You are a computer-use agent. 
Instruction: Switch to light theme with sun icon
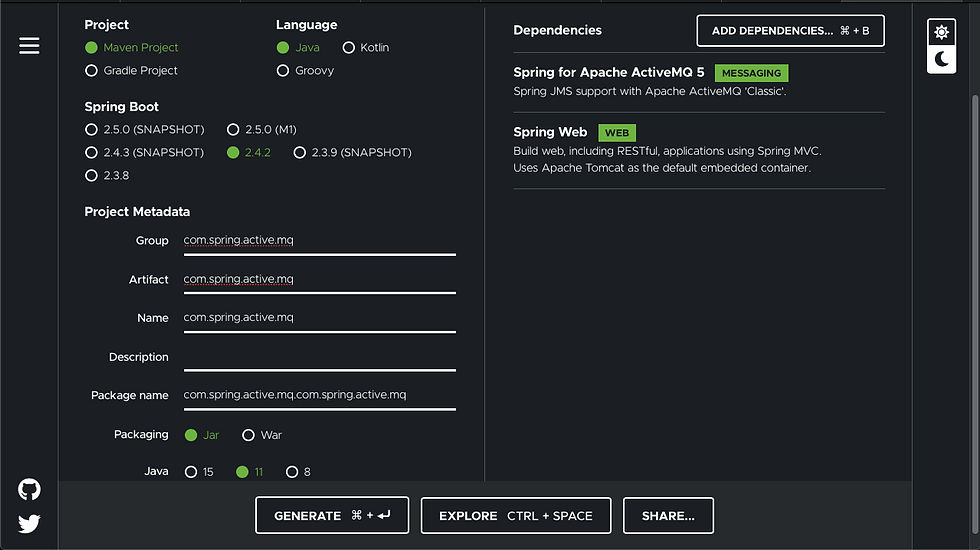point(941,32)
